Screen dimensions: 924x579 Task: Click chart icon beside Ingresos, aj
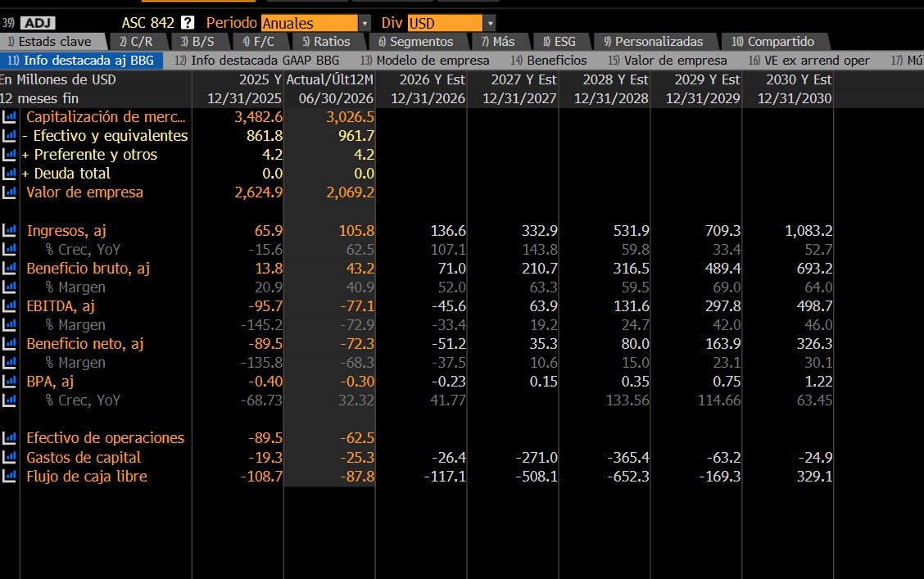[x=10, y=230]
